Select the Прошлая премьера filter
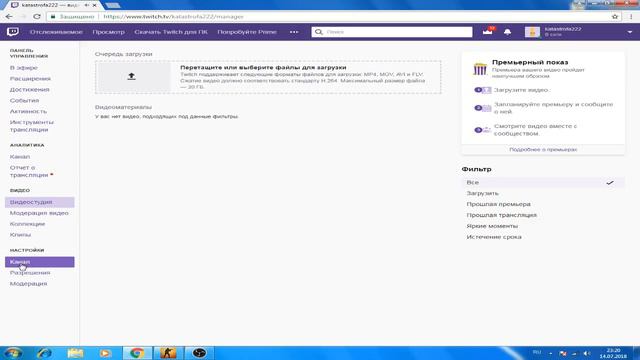The width and height of the screenshot is (640, 360). 498,204
